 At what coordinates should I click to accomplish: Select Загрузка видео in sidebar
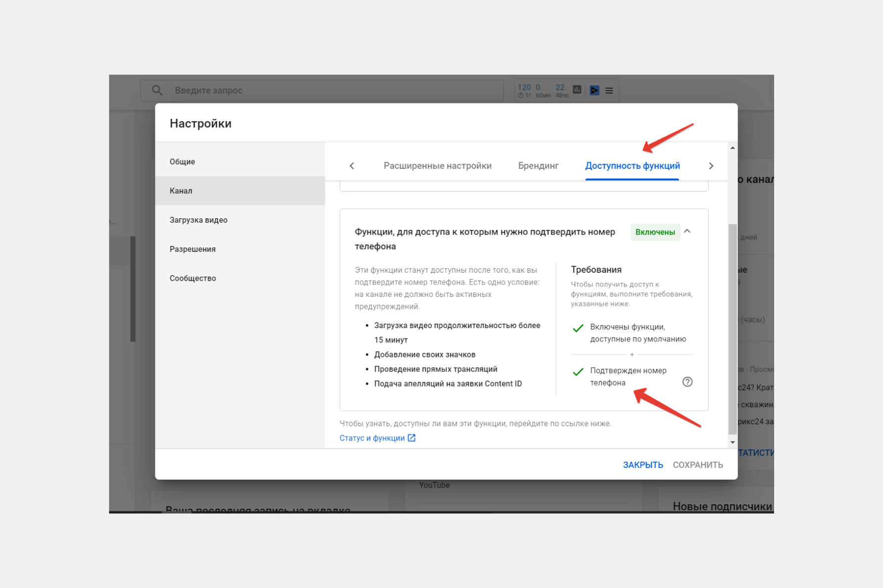(x=198, y=220)
